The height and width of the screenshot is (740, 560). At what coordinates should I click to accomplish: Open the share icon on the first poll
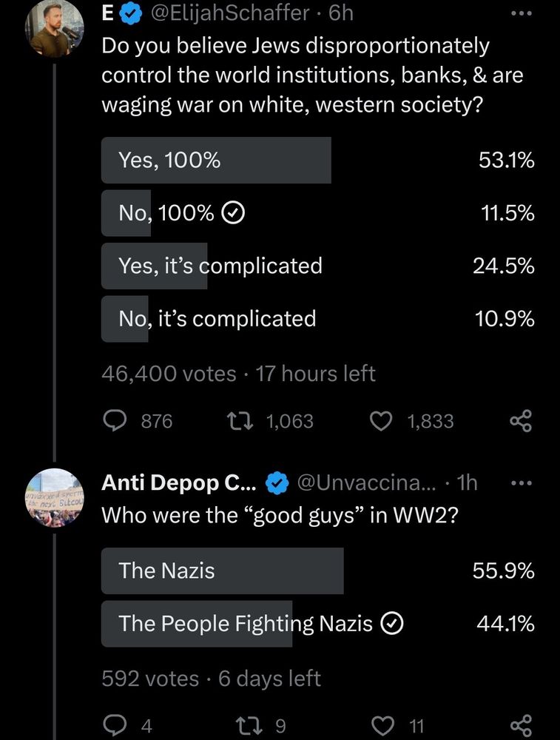[520, 420]
